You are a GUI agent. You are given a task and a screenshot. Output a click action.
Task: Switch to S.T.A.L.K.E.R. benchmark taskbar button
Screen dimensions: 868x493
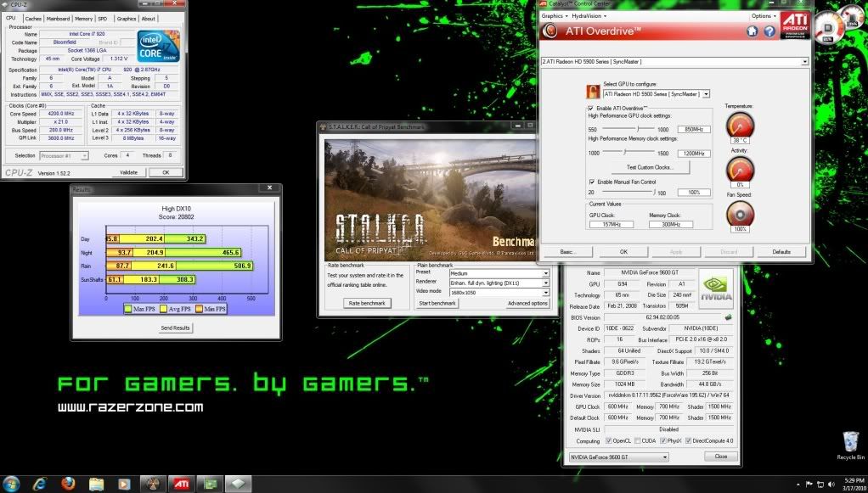(x=154, y=485)
